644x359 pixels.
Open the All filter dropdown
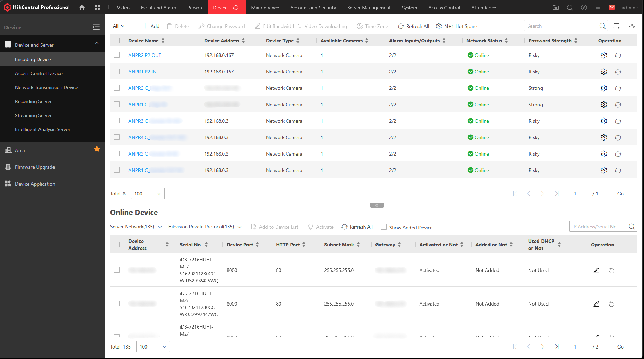(119, 26)
